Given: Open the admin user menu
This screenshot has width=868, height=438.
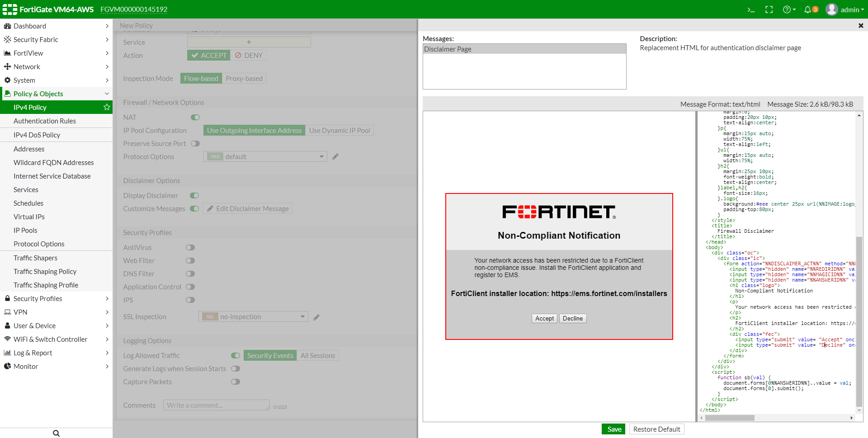Looking at the screenshot, I should click(x=845, y=9).
